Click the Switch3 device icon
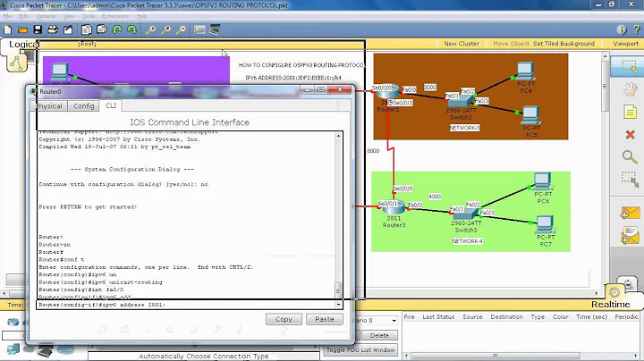 pos(466,214)
